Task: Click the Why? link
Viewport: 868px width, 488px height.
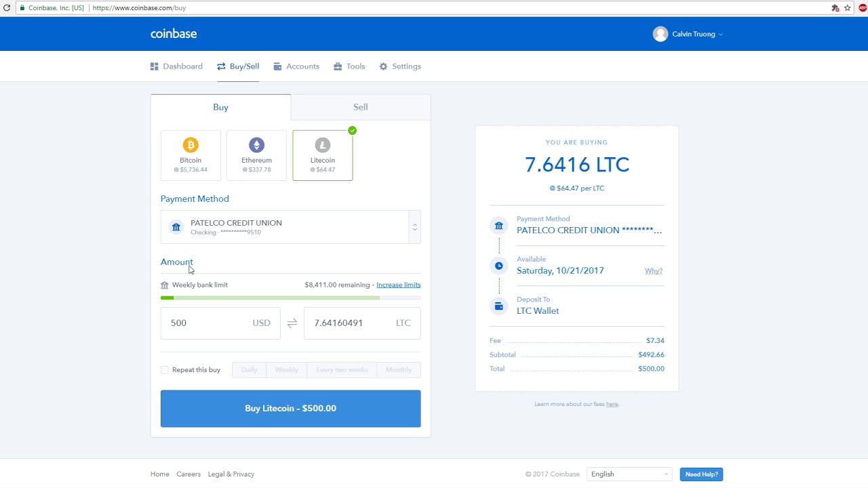Action: point(654,271)
